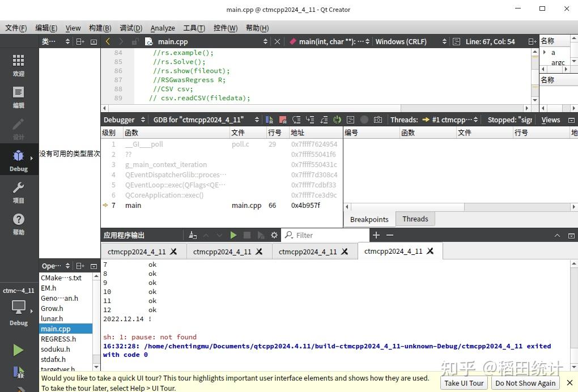This screenshot has height=392, width=578.
Task: Open the 项目 (Projects) mode
Action: [x=18, y=191]
